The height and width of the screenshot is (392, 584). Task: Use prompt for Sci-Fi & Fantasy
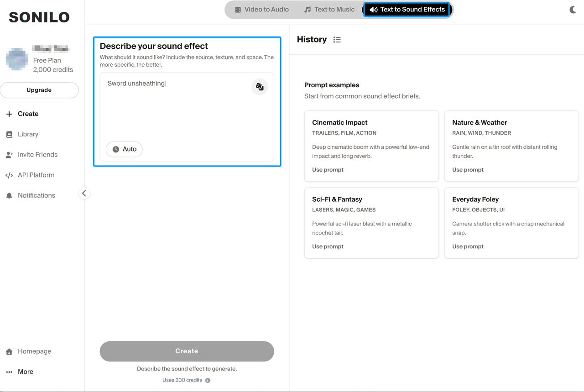[x=328, y=246]
